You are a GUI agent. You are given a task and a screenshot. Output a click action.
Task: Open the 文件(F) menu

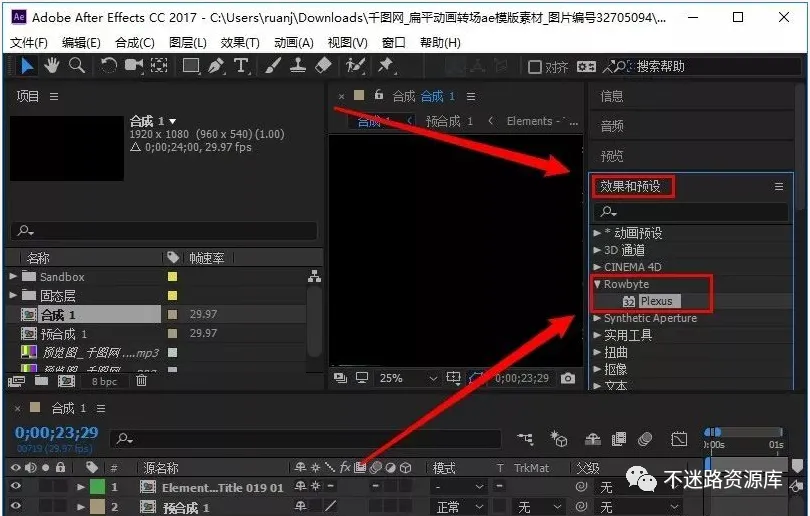[x=29, y=42]
